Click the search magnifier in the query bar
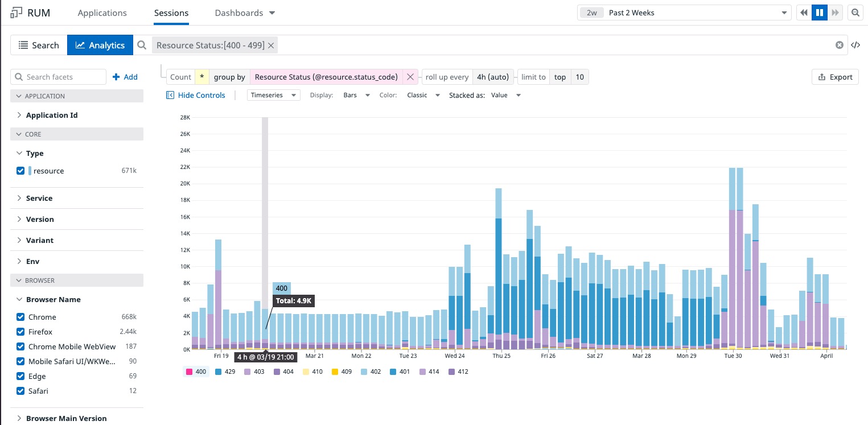868x425 pixels. 142,44
